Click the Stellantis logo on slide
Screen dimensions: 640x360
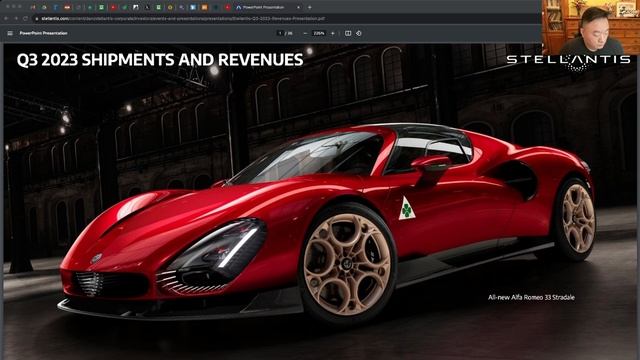[568, 61]
